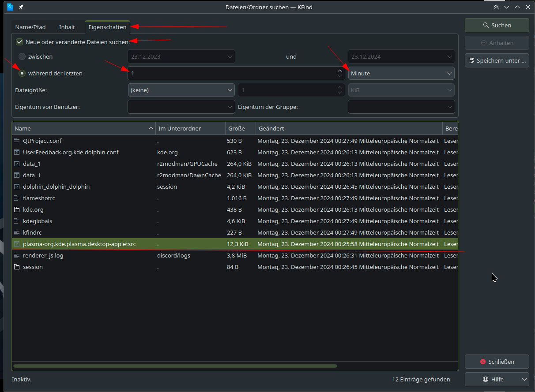The image size is (535, 392).
Task: Select the QtProject.conf file name
Action: [x=42, y=141]
